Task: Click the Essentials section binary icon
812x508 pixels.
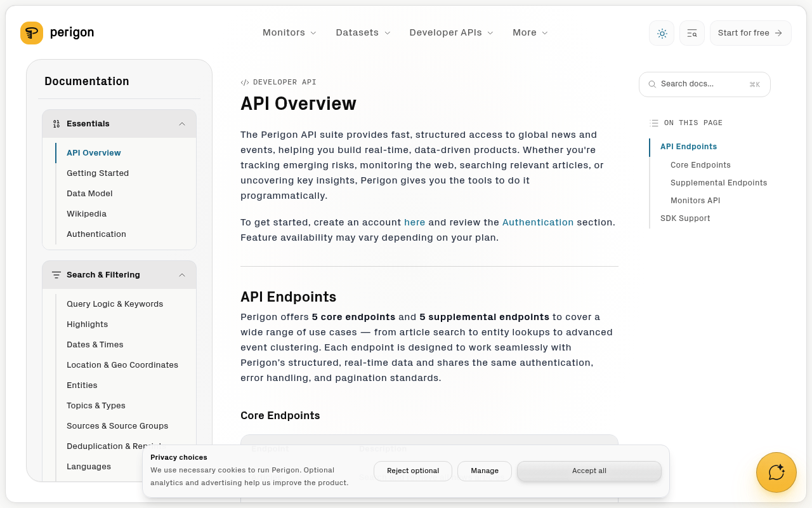Action: pos(56,124)
